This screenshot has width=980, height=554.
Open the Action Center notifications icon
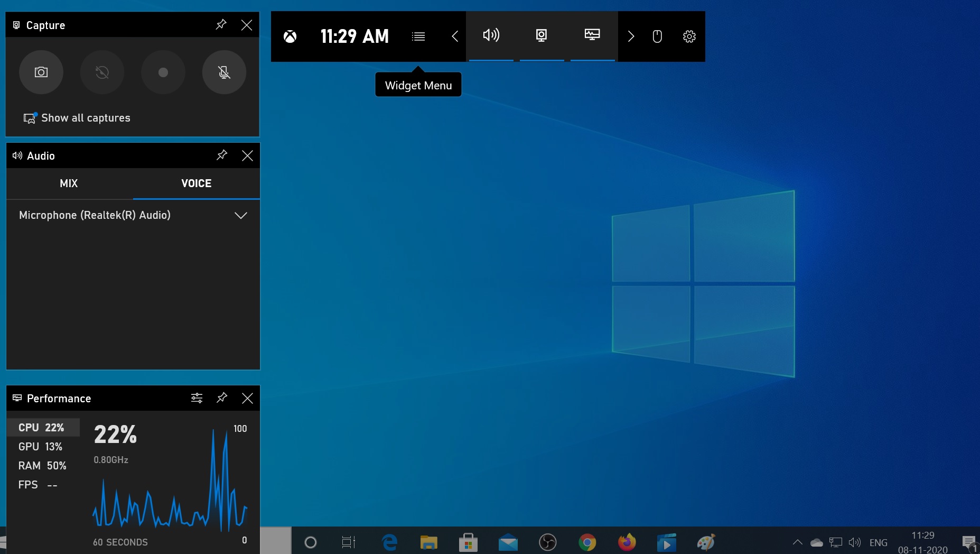click(969, 542)
